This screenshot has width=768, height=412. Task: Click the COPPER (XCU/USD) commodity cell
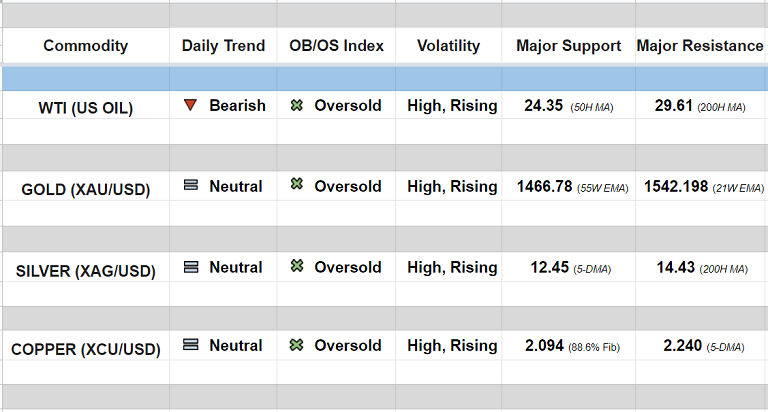[x=85, y=349]
